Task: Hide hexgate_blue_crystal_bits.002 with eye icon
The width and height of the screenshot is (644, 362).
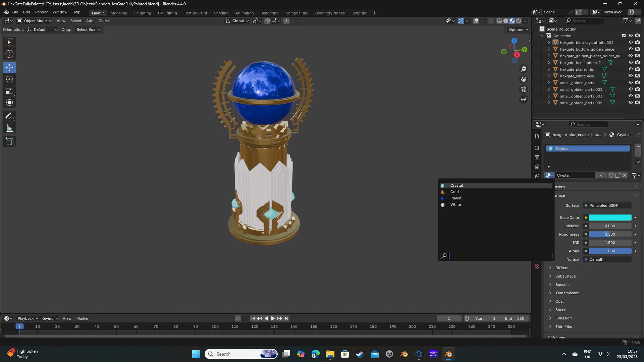Action: point(631,43)
